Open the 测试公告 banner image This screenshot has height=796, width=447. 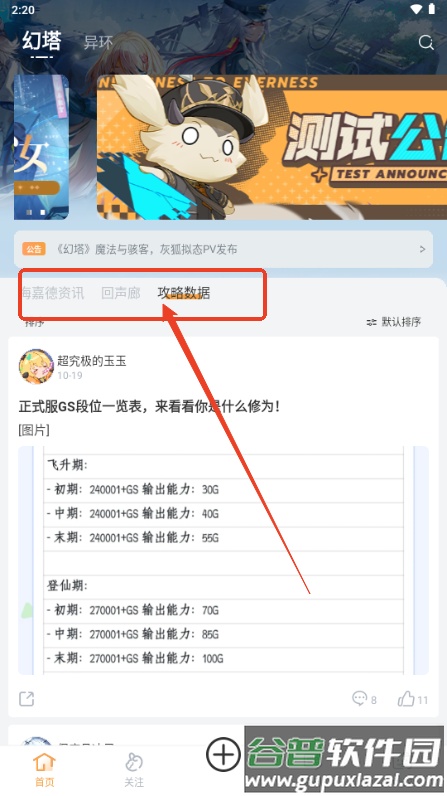click(272, 148)
